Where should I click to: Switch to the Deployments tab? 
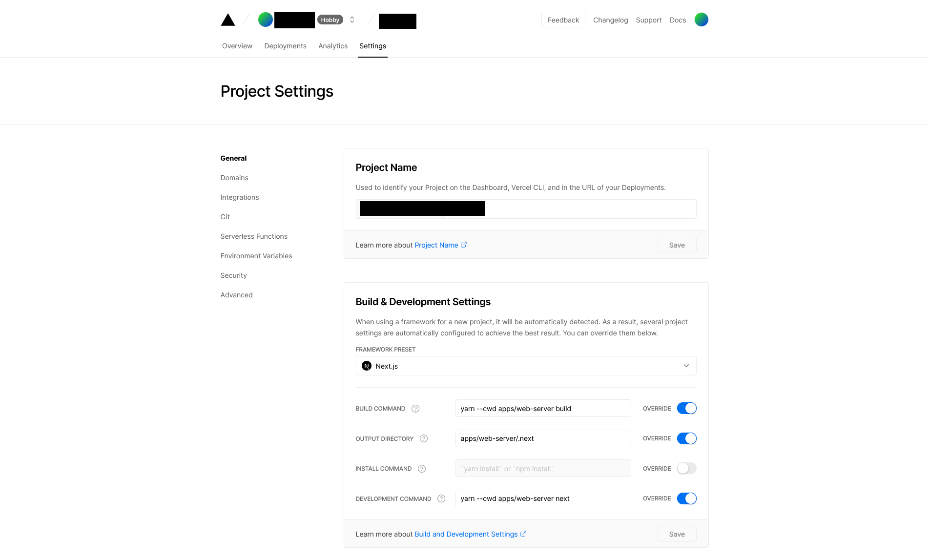(x=285, y=46)
